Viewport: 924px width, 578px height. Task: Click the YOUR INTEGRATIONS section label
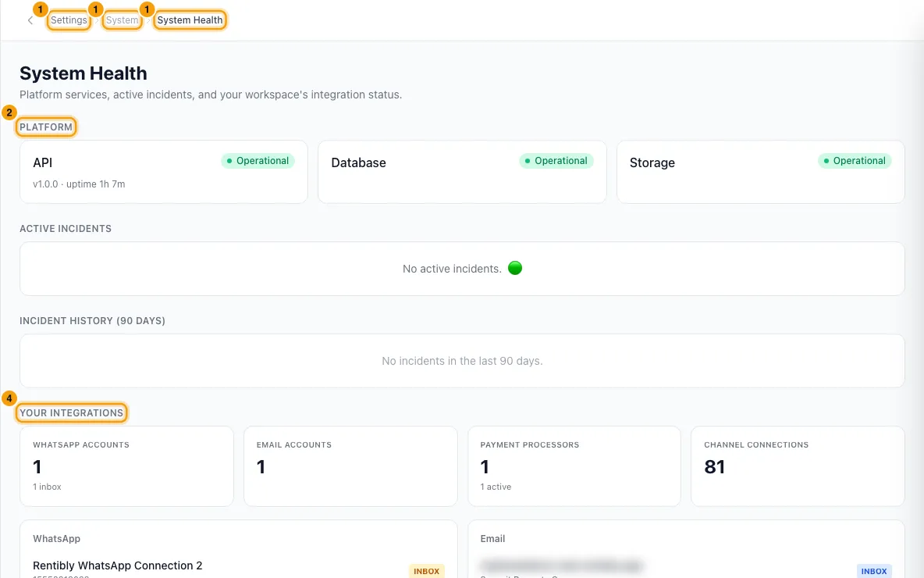tap(71, 413)
